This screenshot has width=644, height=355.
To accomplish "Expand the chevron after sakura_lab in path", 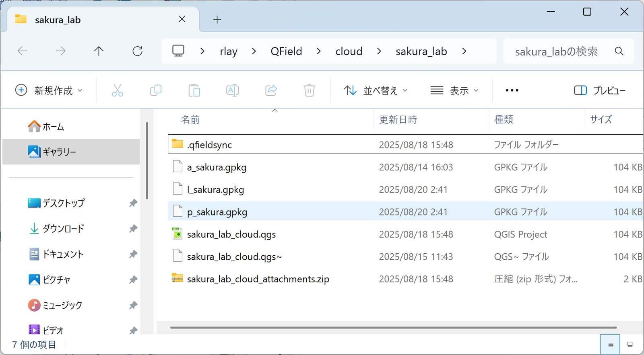I will [464, 51].
